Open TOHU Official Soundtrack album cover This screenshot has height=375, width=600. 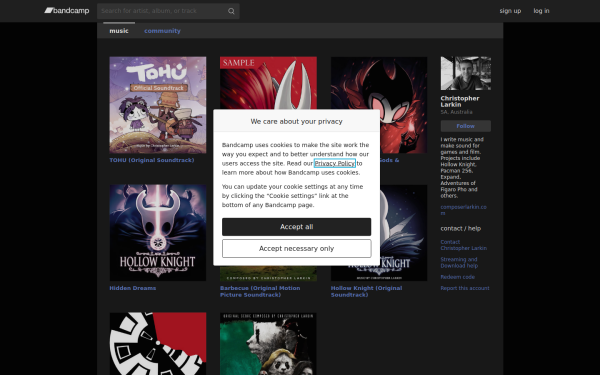point(158,105)
